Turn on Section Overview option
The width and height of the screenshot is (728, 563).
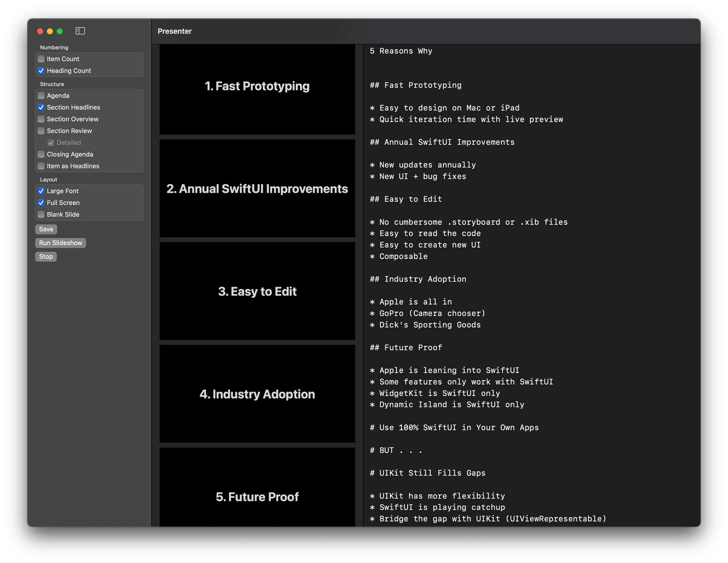[x=41, y=119]
